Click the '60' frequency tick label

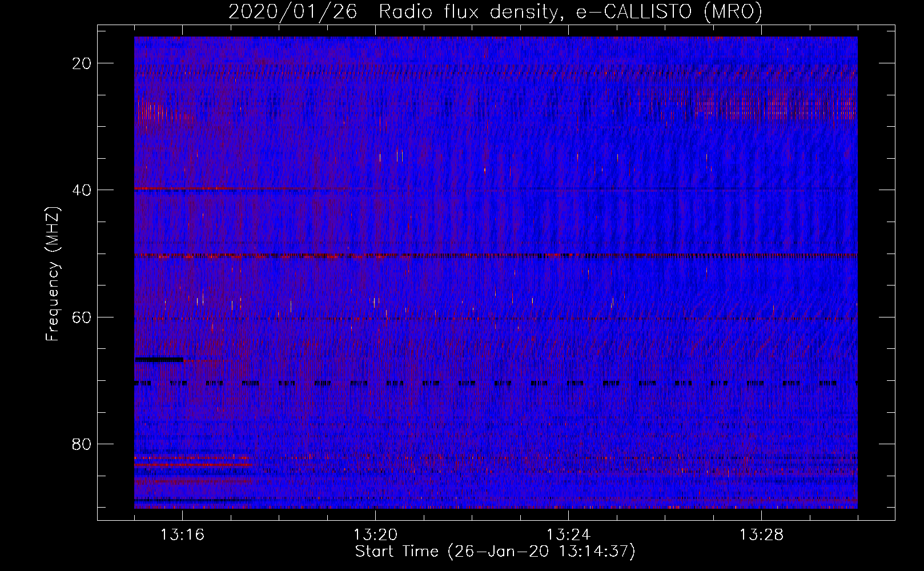coord(82,317)
